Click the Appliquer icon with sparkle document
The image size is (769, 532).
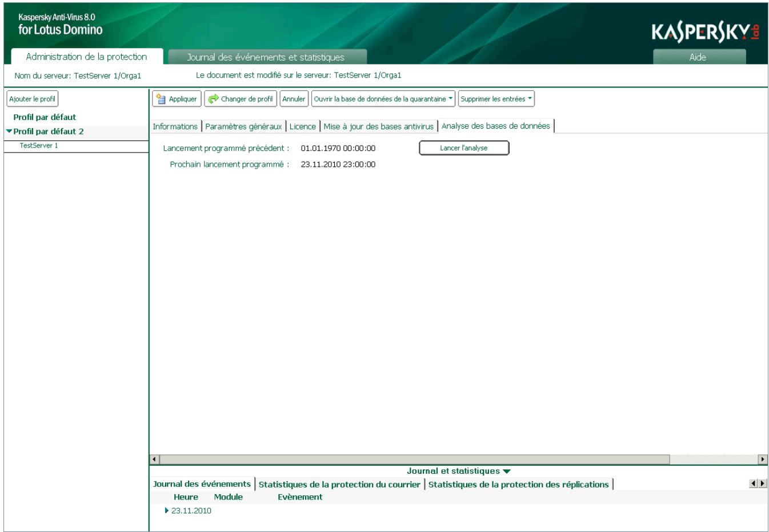coord(161,99)
